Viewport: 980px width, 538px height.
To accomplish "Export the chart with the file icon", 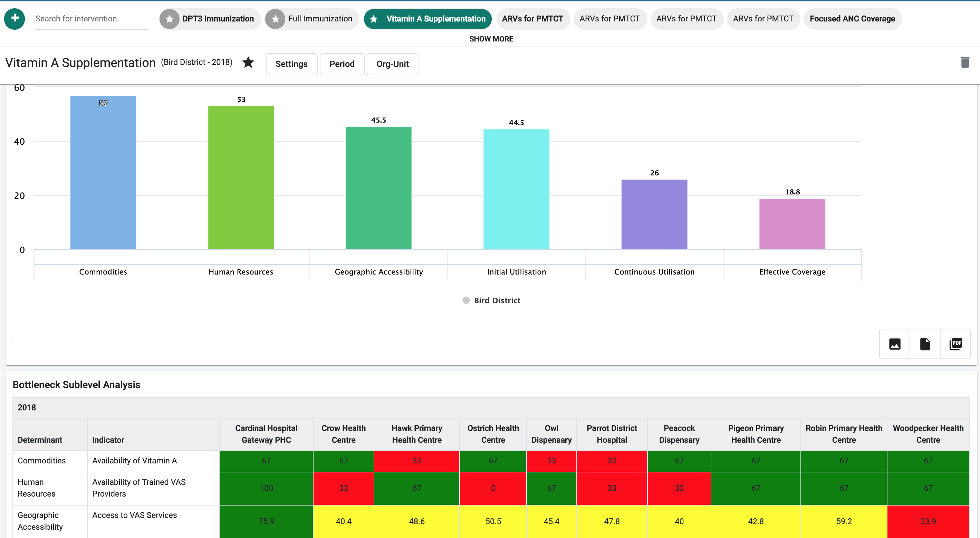I will (925, 344).
